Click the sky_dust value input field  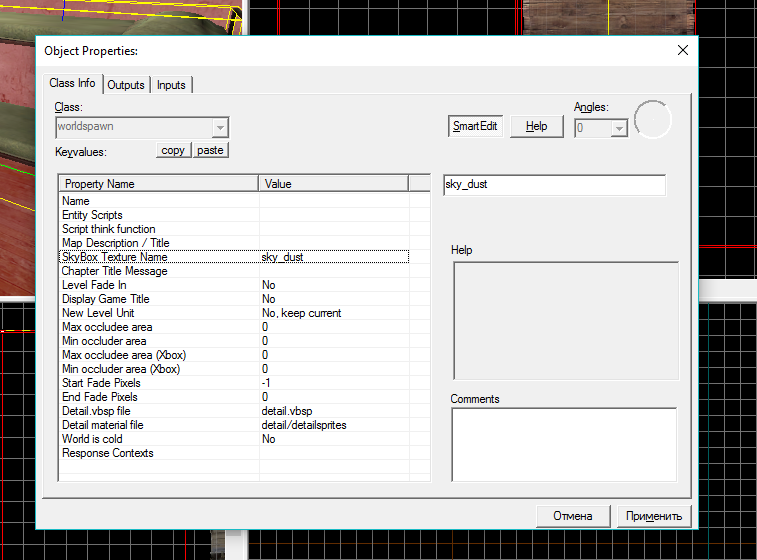point(554,185)
